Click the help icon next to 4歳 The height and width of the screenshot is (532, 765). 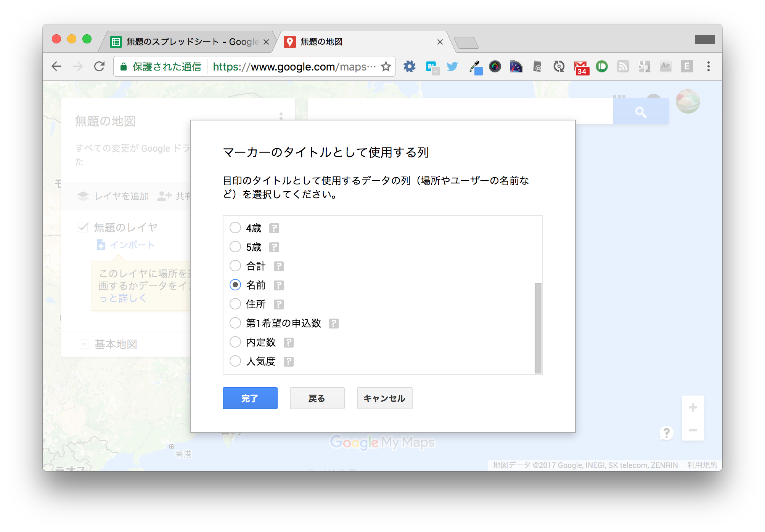point(274,228)
